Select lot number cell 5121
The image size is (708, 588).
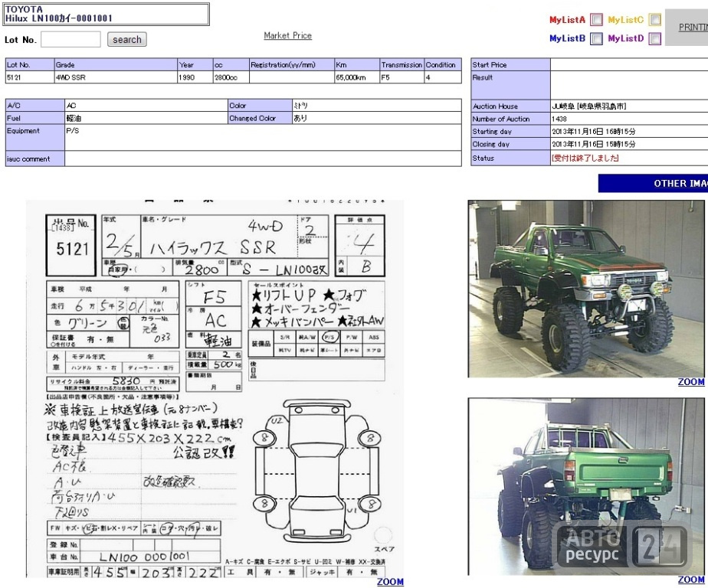pyautogui.click(x=30, y=77)
